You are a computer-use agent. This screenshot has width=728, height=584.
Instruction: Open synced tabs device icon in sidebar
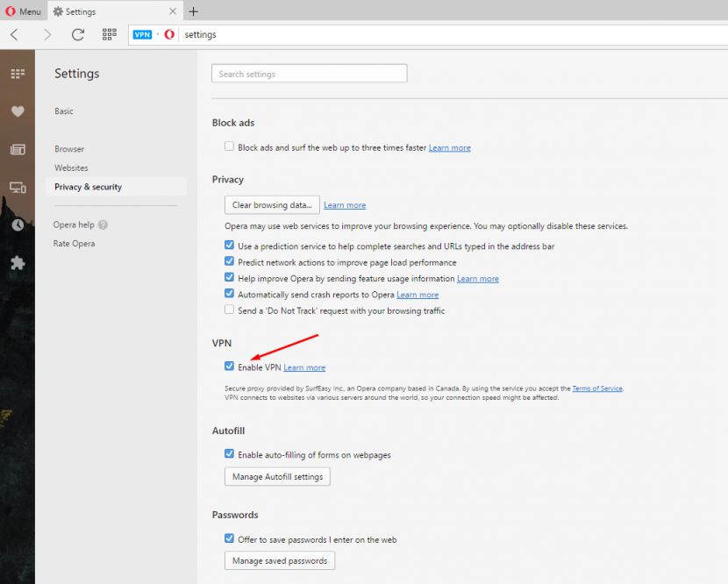(x=18, y=188)
